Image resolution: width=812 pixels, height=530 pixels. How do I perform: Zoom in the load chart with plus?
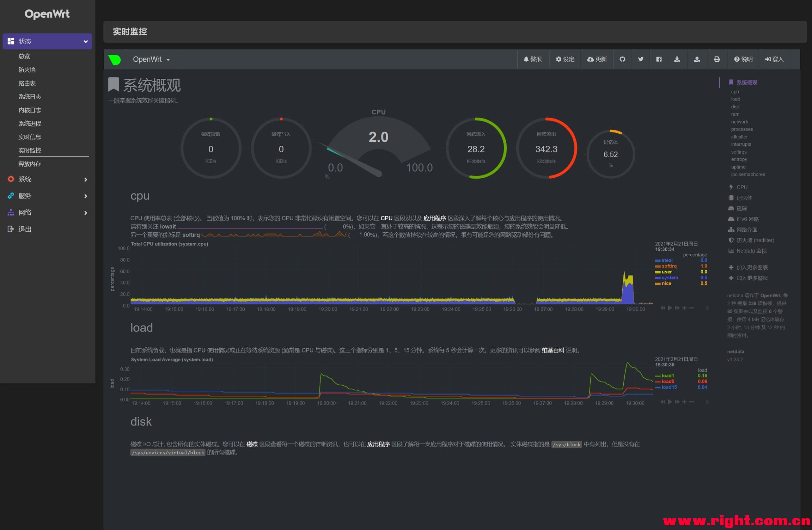coord(684,402)
